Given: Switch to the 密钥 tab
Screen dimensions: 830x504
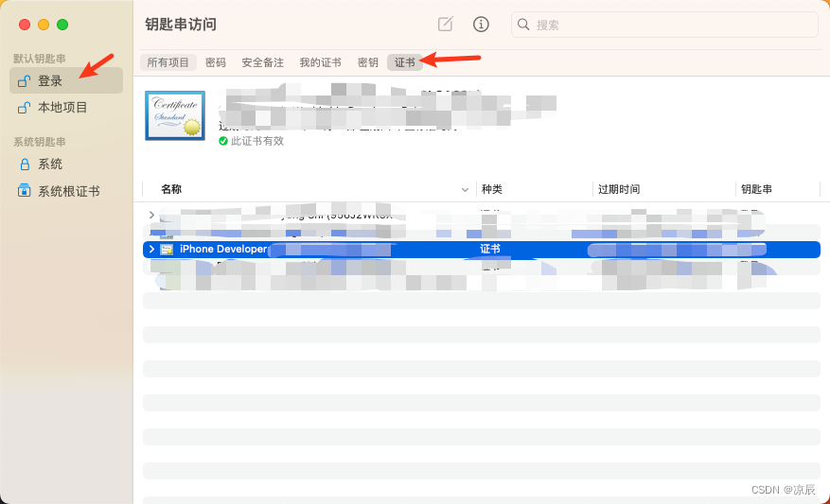Looking at the screenshot, I should (368, 62).
